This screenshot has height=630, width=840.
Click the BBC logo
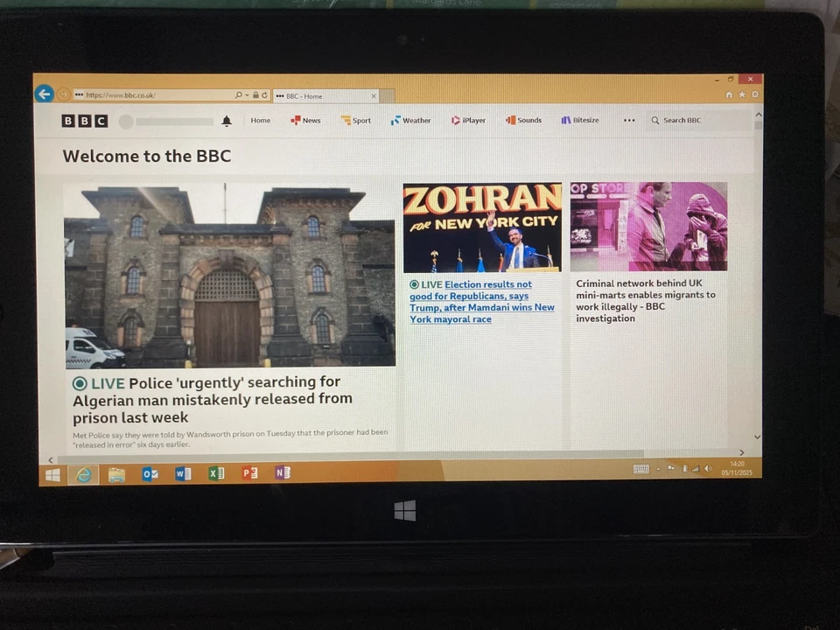point(84,120)
